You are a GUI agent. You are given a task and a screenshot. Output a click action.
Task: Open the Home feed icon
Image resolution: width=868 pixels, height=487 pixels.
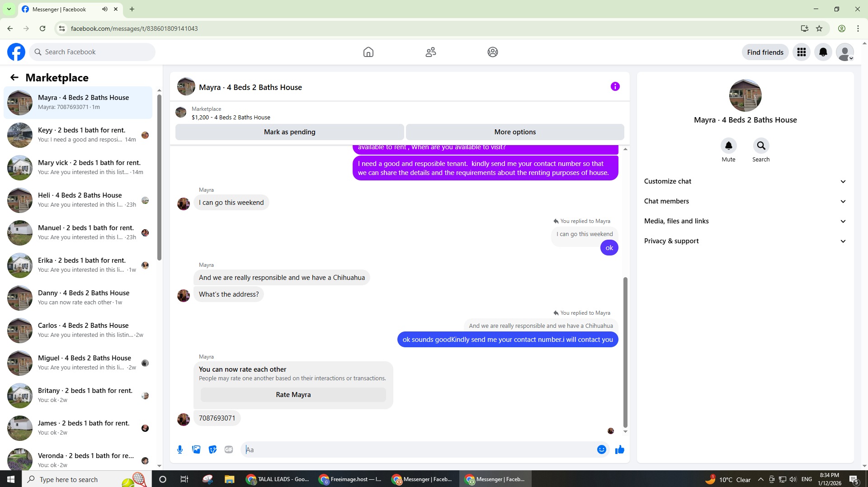(x=368, y=52)
